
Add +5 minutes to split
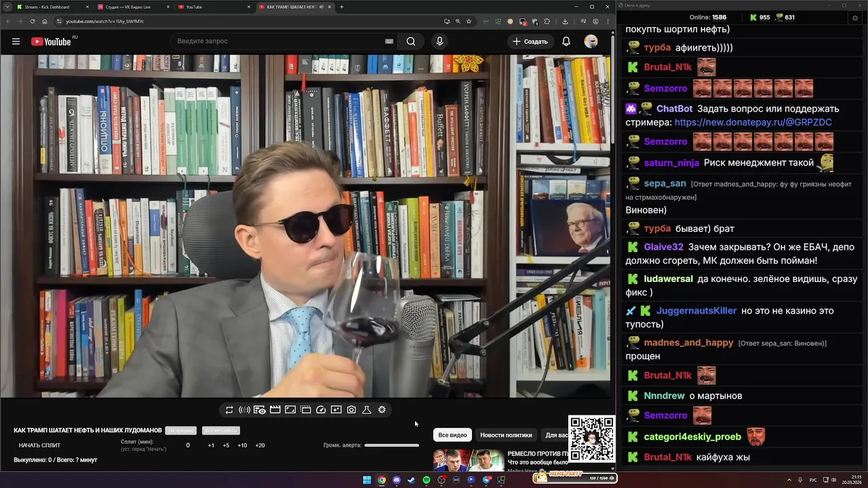point(226,445)
